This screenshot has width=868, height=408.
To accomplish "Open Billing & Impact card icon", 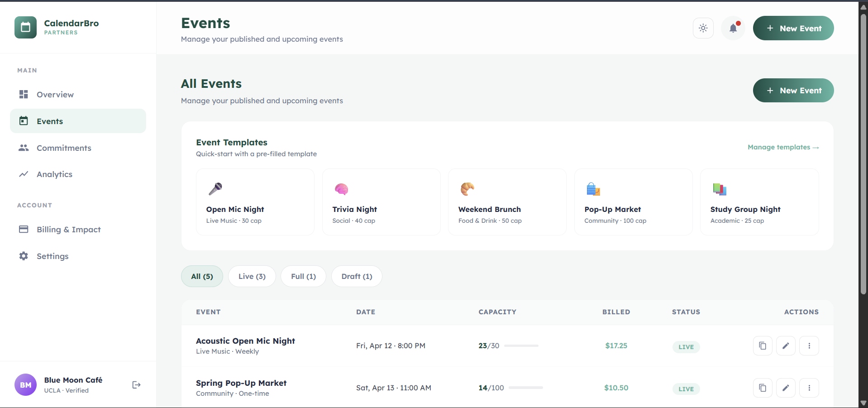I will [x=24, y=230].
